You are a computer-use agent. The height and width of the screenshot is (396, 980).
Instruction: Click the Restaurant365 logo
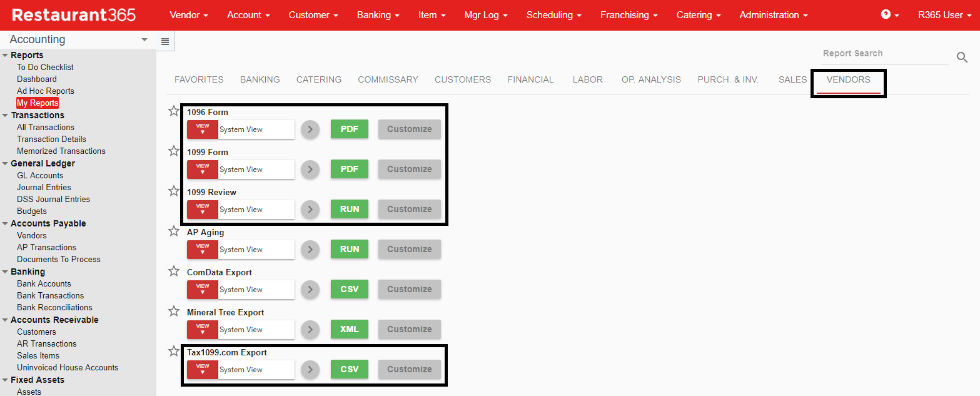tap(74, 15)
